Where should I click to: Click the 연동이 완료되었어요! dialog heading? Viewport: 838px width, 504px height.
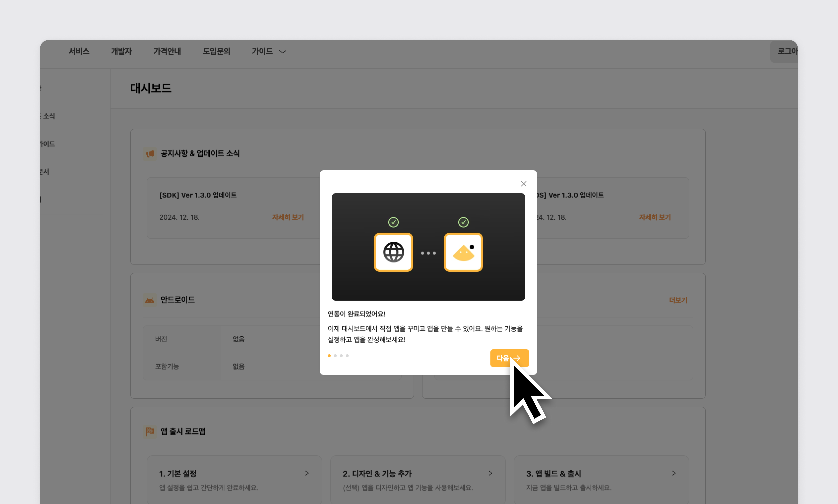356,314
